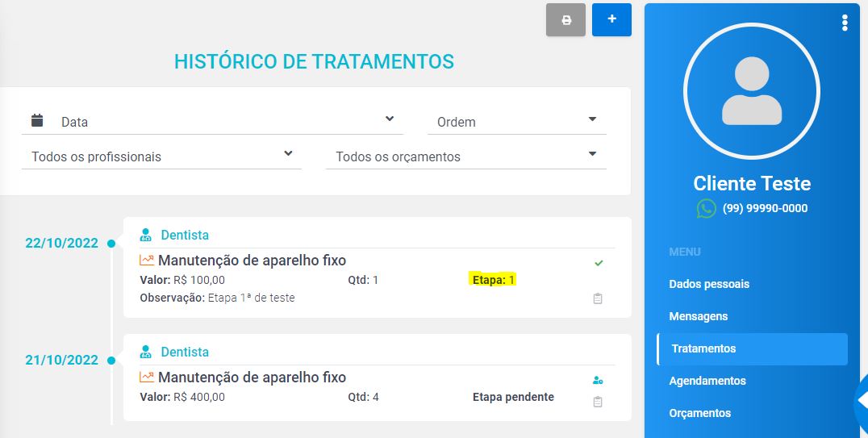Click Qtd: 4 text
This screenshot has width=868, height=438.
coord(363,397)
